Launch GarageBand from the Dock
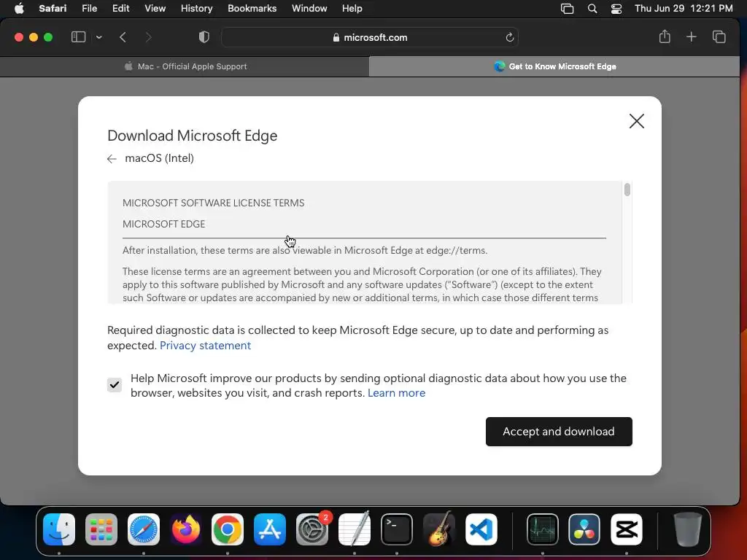 [x=438, y=529]
